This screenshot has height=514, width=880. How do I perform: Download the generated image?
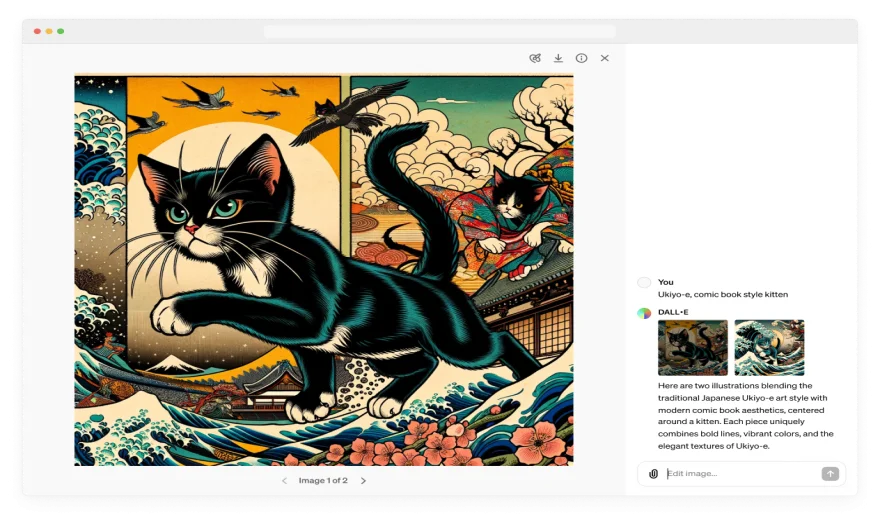(x=558, y=58)
